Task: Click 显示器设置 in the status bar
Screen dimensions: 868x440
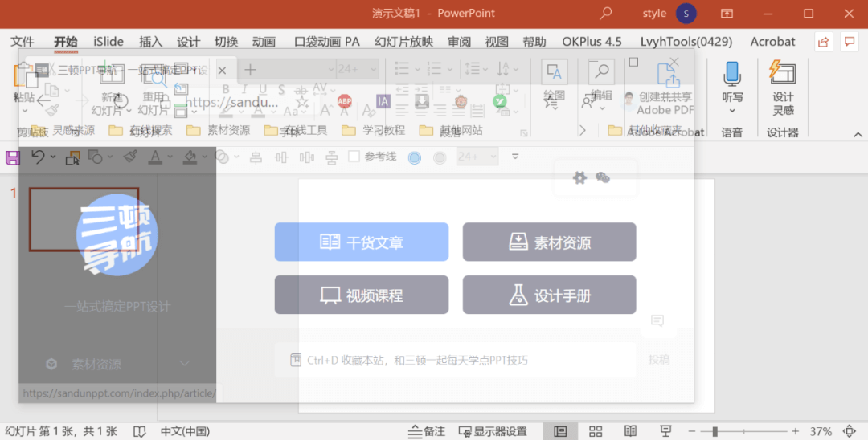Action: 493,431
